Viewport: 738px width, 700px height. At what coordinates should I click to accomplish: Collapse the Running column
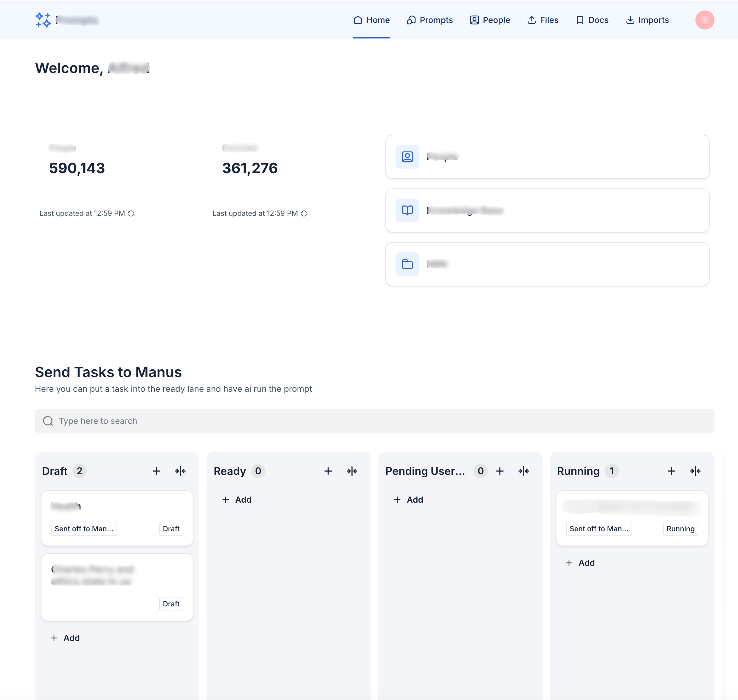(x=695, y=471)
